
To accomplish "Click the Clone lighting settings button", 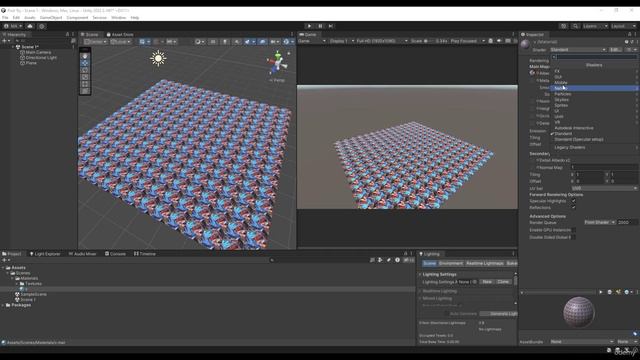I will coord(503,282).
